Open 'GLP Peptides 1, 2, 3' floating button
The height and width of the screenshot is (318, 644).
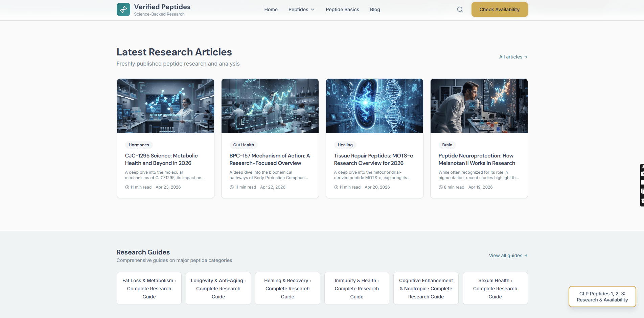coord(602,296)
